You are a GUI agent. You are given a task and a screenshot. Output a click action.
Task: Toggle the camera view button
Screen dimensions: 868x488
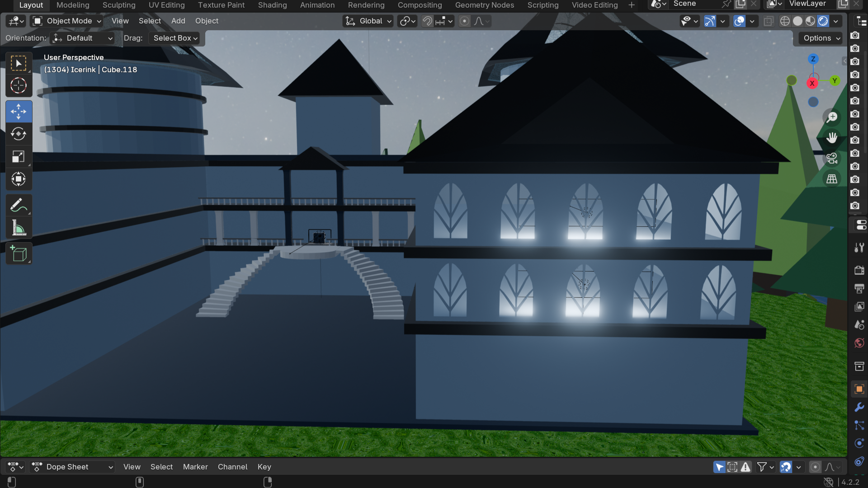click(832, 159)
